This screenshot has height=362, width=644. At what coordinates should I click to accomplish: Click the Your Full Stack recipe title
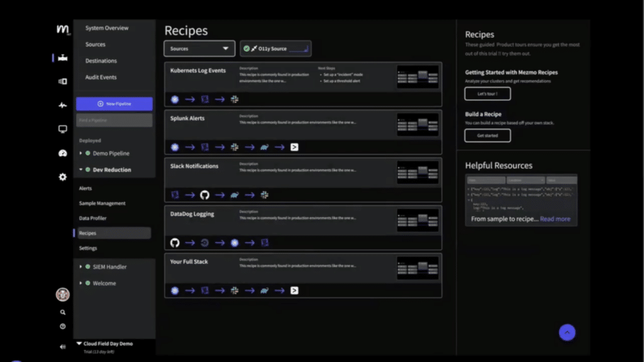click(189, 262)
